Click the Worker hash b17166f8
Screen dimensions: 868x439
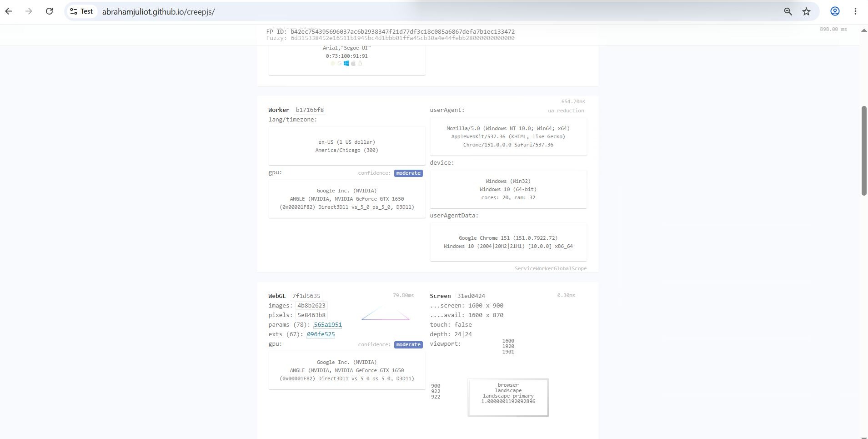(310, 110)
